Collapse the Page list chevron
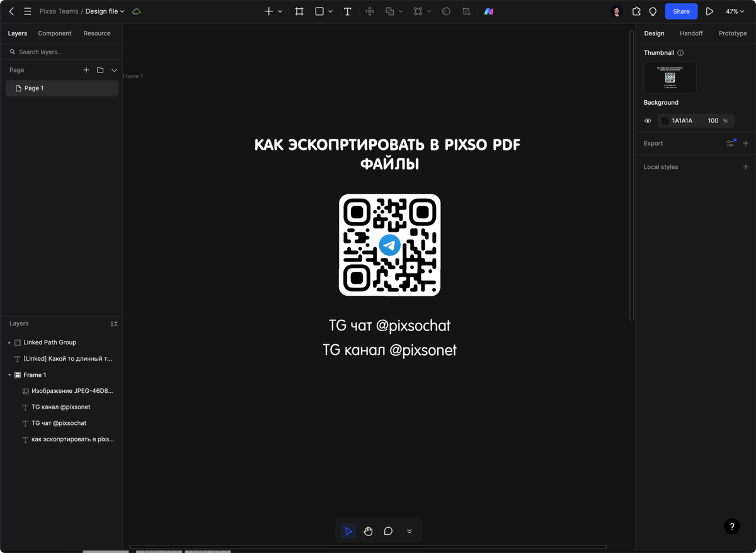Image resolution: width=756 pixels, height=553 pixels. 114,70
